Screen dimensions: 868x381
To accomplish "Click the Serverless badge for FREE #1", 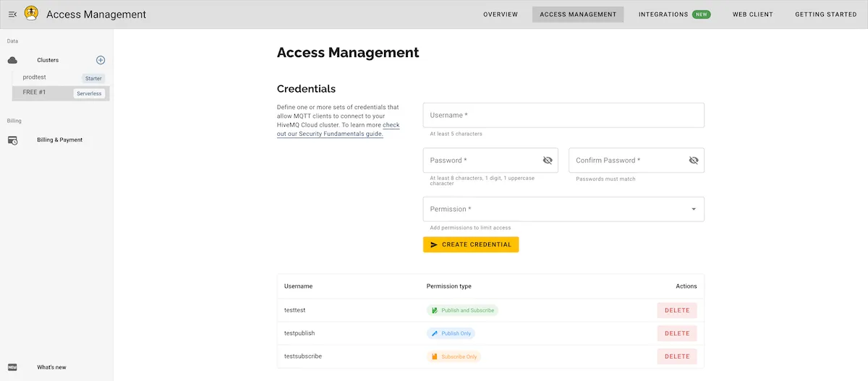I will [89, 93].
